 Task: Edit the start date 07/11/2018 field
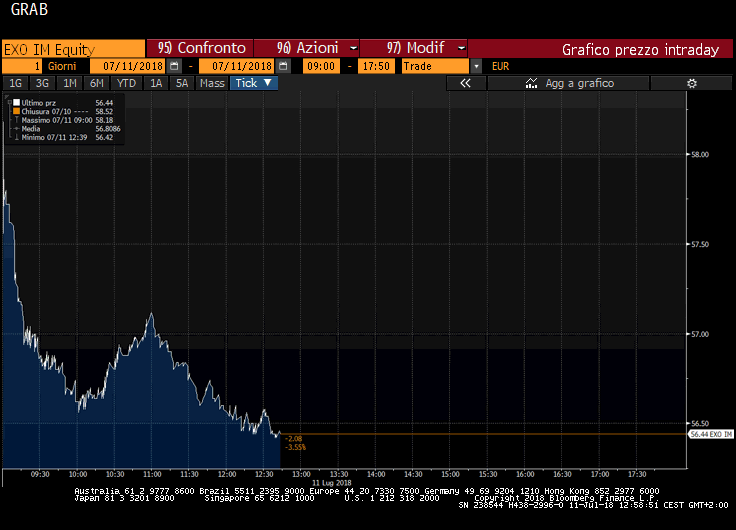point(129,66)
